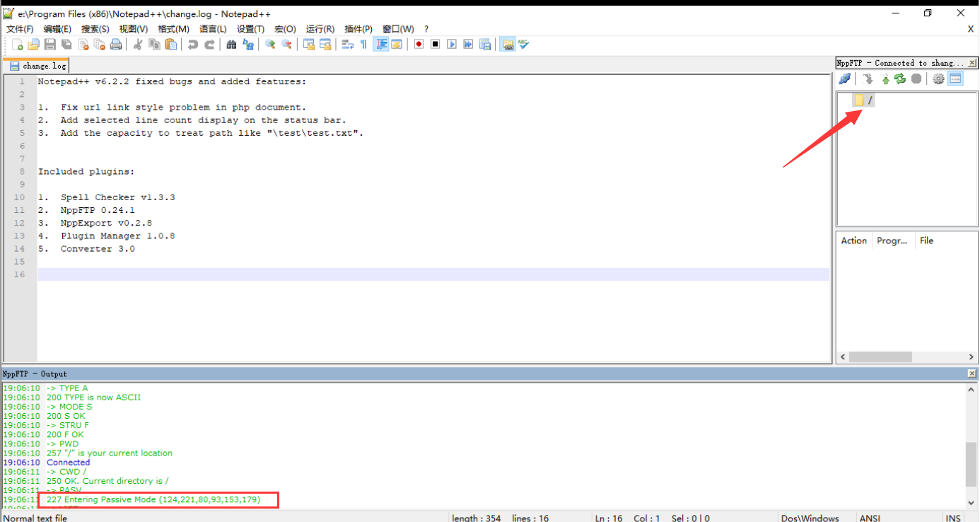Viewport: 980px width, 522px height.
Task: Click the Undo arrow in toolbar
Action: coord(192,45)
